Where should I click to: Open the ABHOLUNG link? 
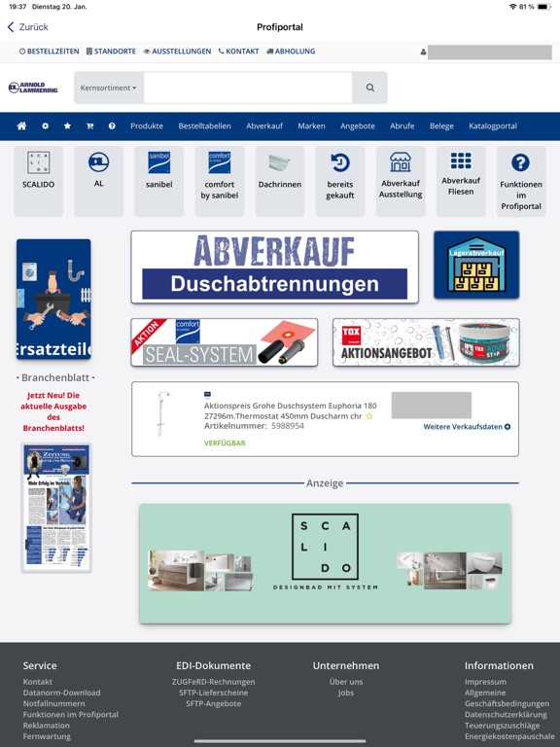[x=291, y=52]
